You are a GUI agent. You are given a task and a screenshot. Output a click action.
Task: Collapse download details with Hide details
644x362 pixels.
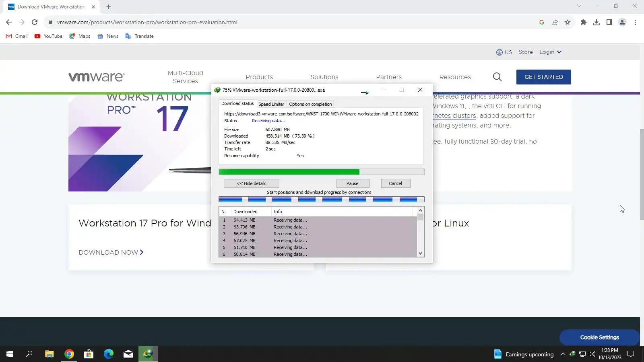252,183
